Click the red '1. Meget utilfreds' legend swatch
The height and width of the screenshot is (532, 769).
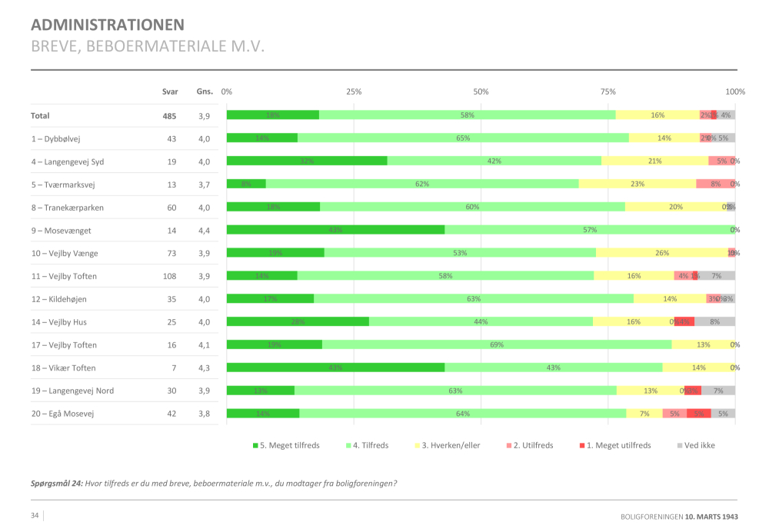click(x=581, y=445)
